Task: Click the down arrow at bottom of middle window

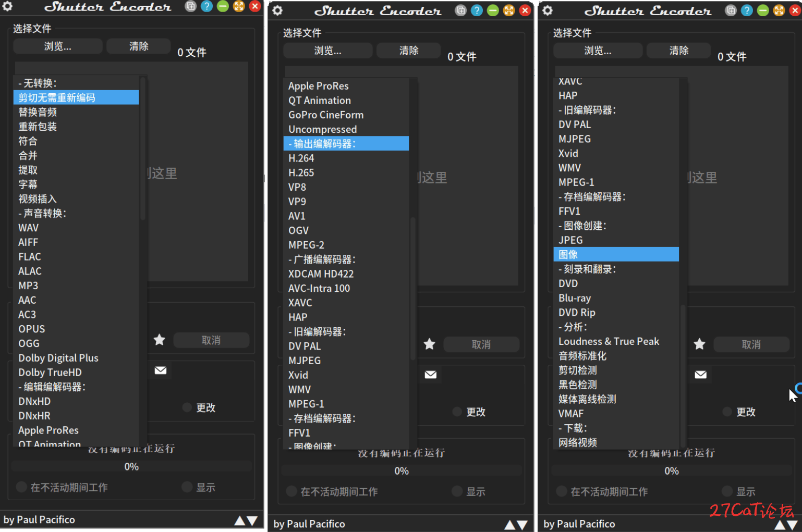Action: (x=522, y=525)
